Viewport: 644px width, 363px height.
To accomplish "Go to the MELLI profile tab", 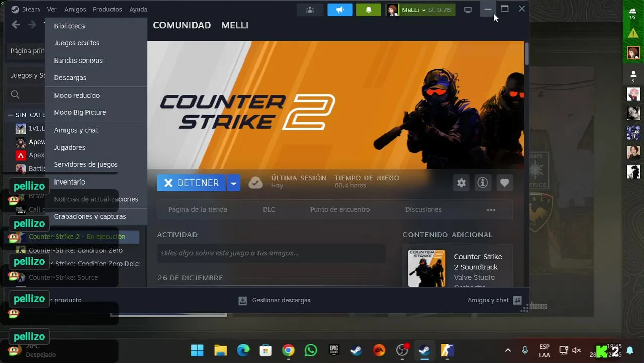I will pyautogui.click(x=235, y=25).
